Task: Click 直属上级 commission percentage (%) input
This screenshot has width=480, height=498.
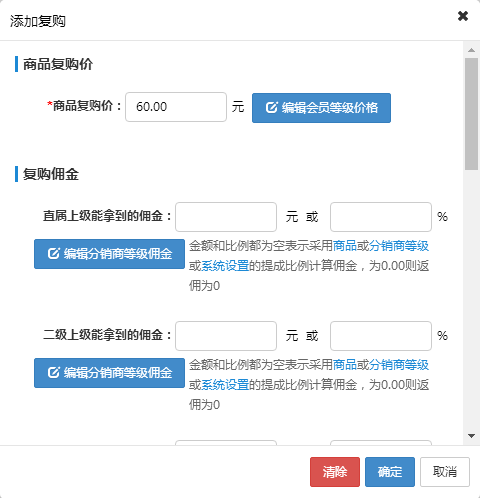Action: (381, 217)
